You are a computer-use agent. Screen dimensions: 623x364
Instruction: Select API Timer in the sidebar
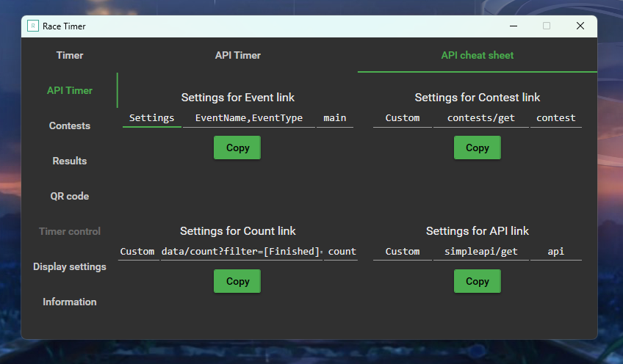coord(70,90)
